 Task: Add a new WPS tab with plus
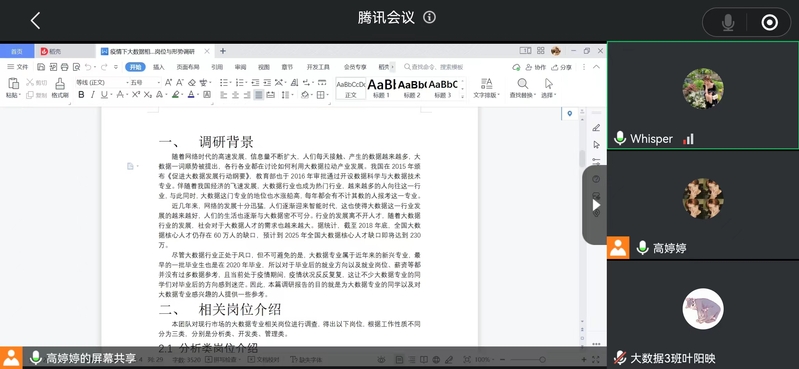point(223,51)
